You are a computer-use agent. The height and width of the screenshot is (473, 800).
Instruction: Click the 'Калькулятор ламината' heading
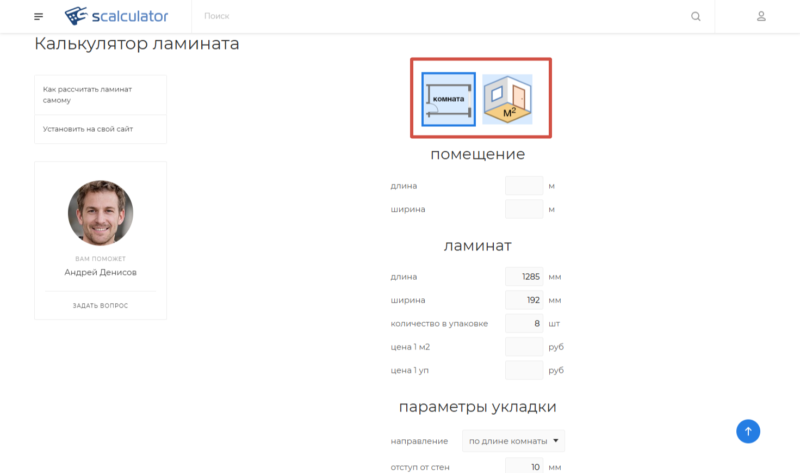click(x=137, y=43)
